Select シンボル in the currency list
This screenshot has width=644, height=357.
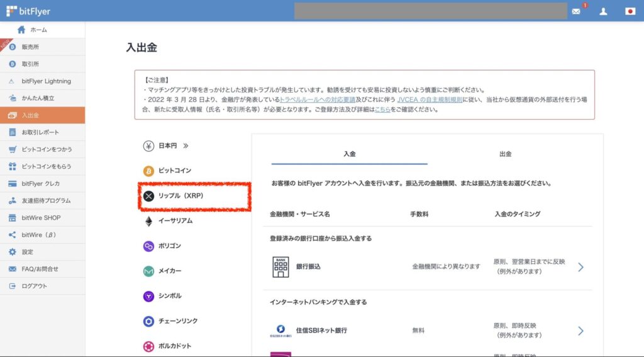[x=170, y=296]
